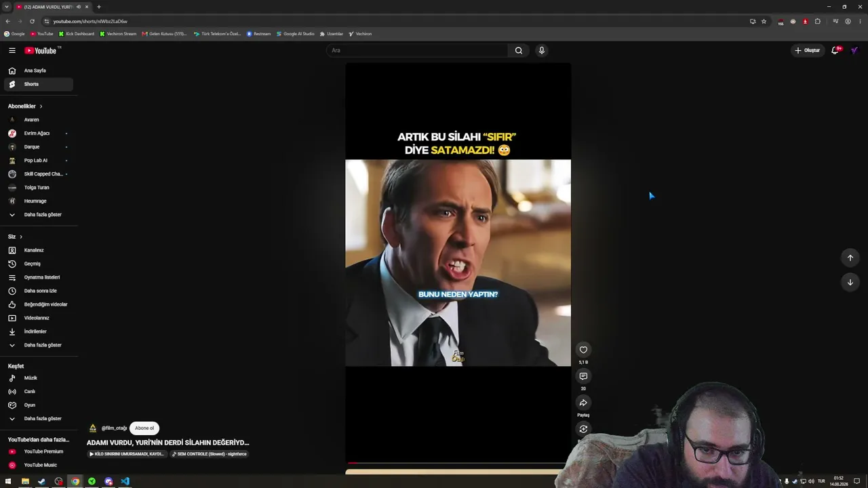Image resolution: width=868 pixels, height=488 pixels.
Task: Go to the next Short (down arrow)
Action: pyautogui.click(x=850, y=282)
